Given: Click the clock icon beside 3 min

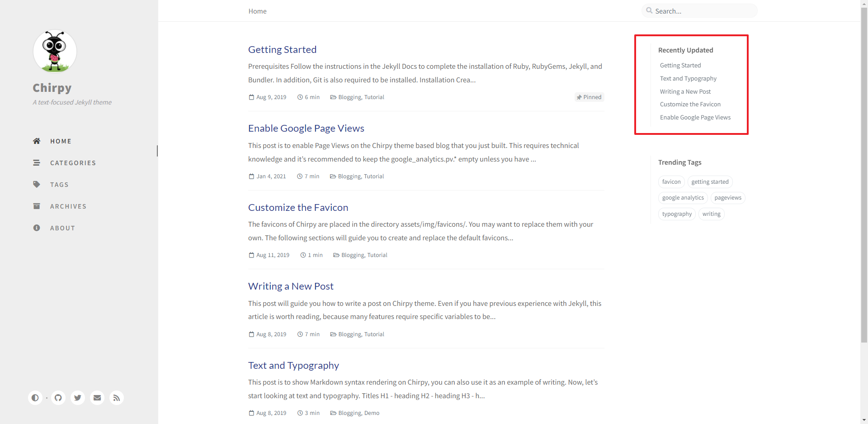Looking at the screenshot, I should pyautogui.click(x=300, y=413).
